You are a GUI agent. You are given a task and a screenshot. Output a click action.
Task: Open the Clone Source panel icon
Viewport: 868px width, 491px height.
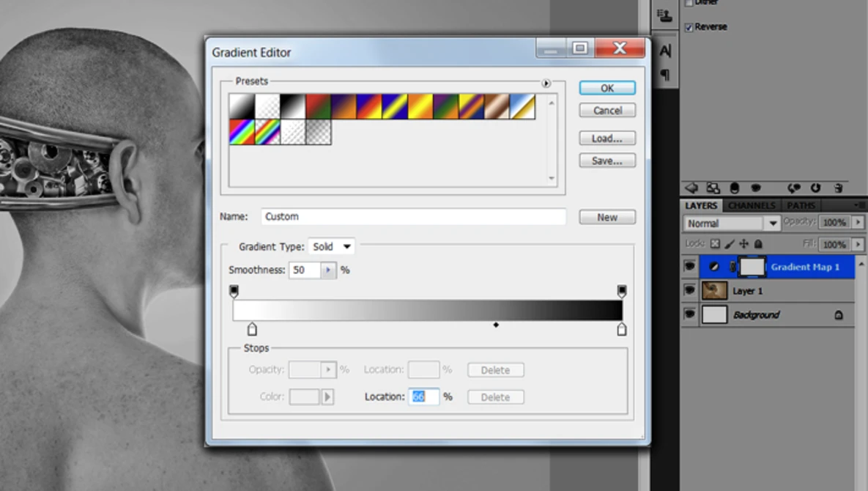click(x=664, y=15)
